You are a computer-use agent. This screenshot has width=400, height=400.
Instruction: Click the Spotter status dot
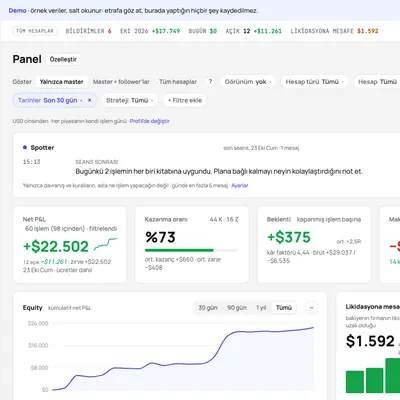pos(25,147)
